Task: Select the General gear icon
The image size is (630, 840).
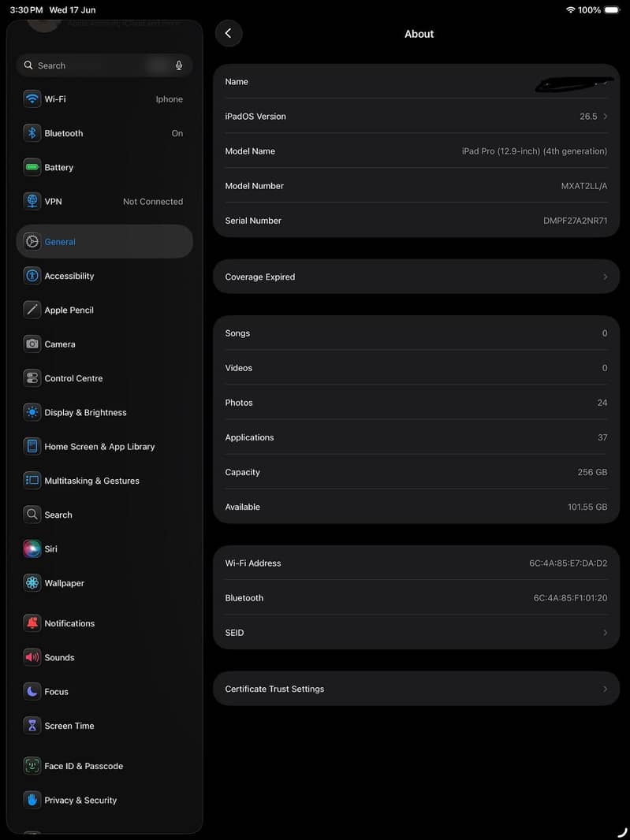Action: tap(32, 242)
